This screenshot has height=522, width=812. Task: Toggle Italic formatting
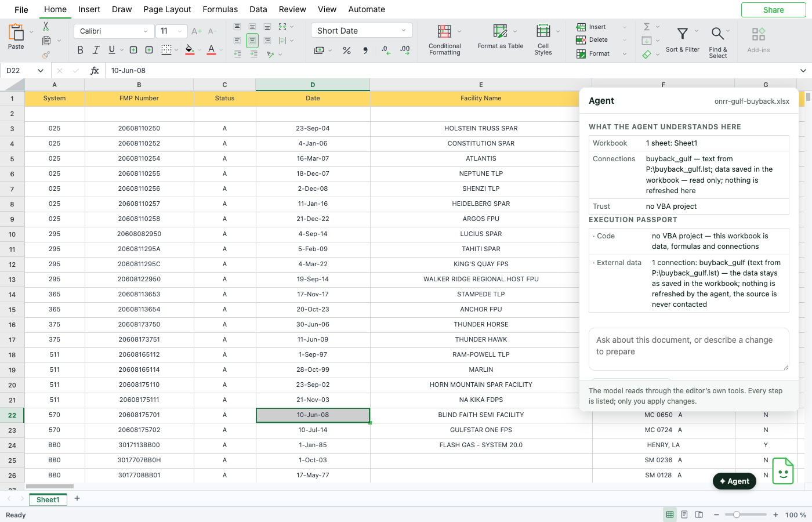[x=96, y=50]
